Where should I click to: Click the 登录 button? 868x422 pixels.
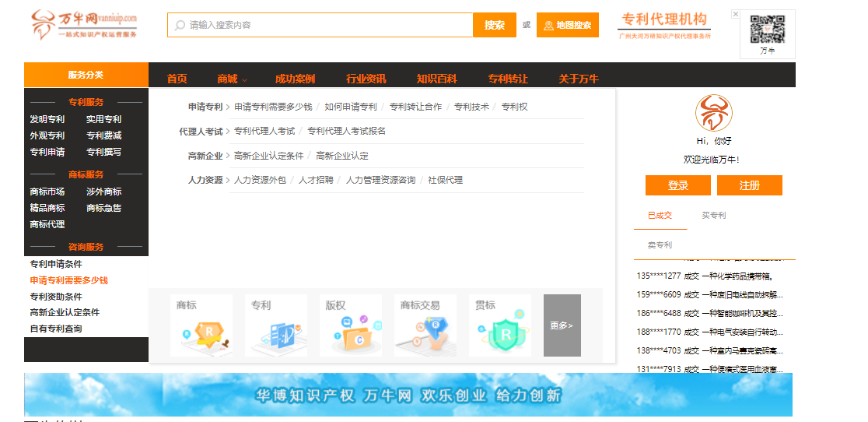coord(678,185)
